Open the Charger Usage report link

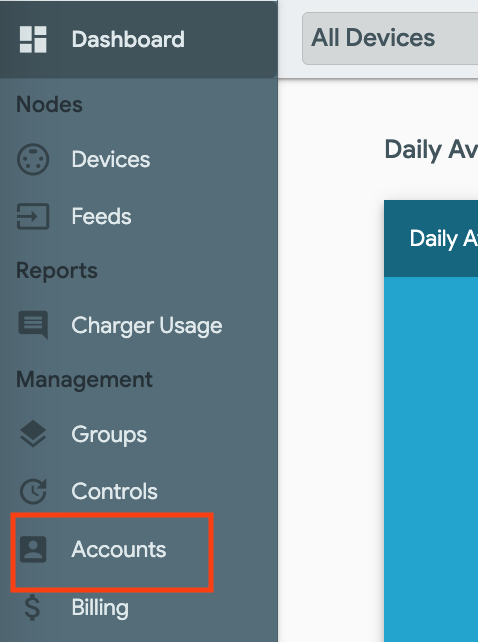(147, 326)
